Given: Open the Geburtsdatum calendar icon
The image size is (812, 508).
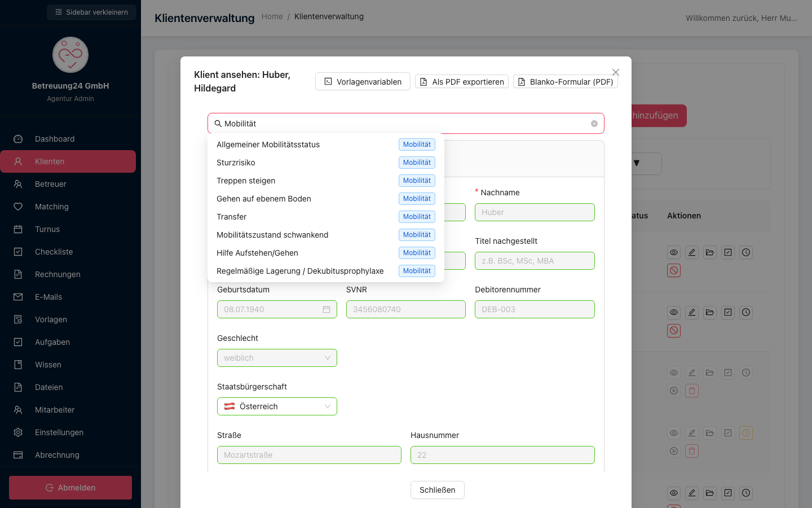Looking at the screenshot, I should [x=326, y=309].
